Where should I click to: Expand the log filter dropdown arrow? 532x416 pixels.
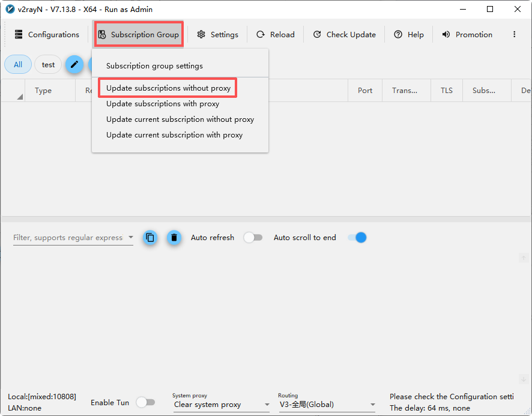coord(131,237)
